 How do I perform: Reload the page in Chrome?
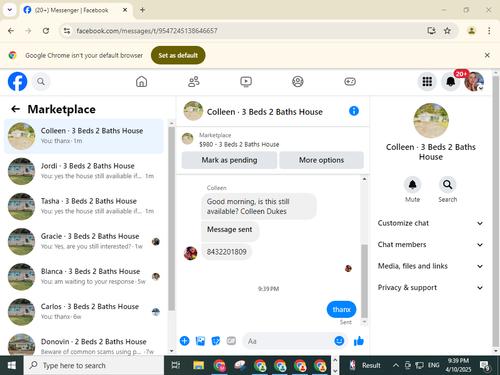click(46, 31)
